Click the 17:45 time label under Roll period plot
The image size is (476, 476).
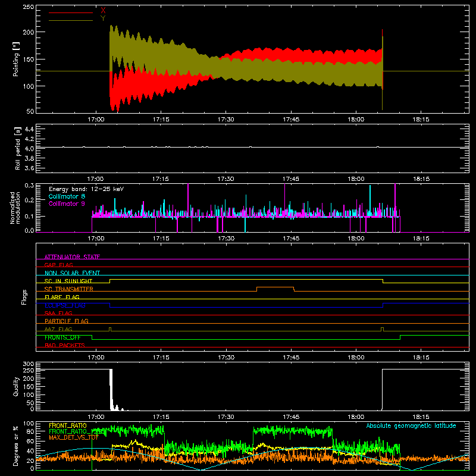(291, 179)
